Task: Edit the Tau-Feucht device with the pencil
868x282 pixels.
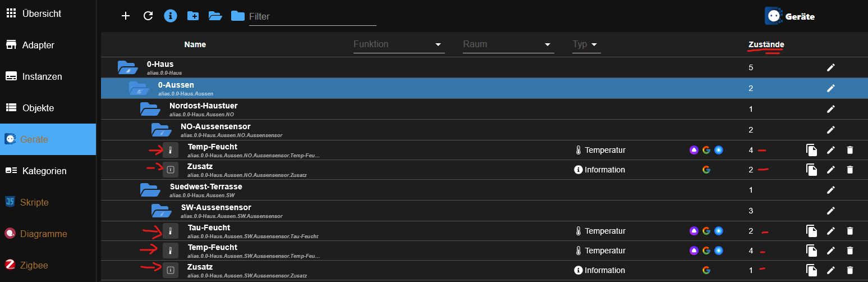Action: [831, 231]
